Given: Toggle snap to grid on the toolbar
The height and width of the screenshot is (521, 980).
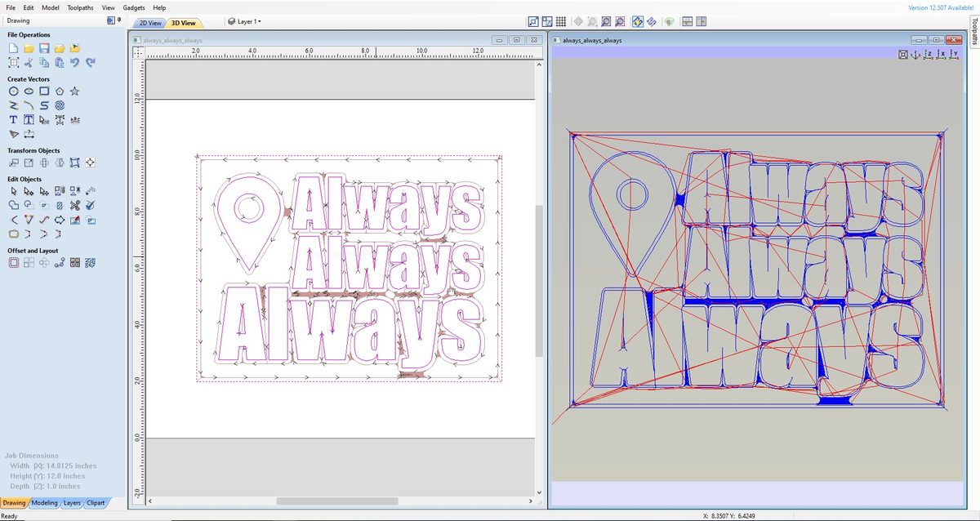Looking at the screenshot, I should tap(578, 22).
